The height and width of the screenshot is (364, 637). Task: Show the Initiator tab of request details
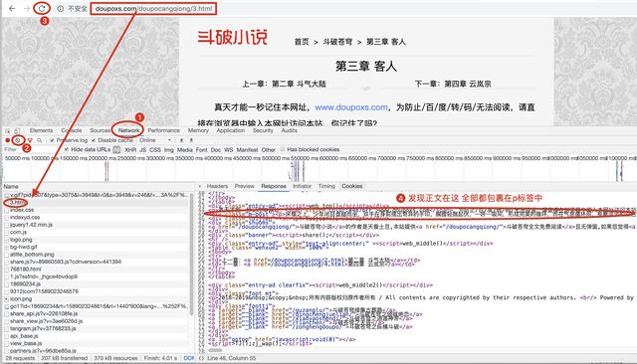click(x=302, y=186)
